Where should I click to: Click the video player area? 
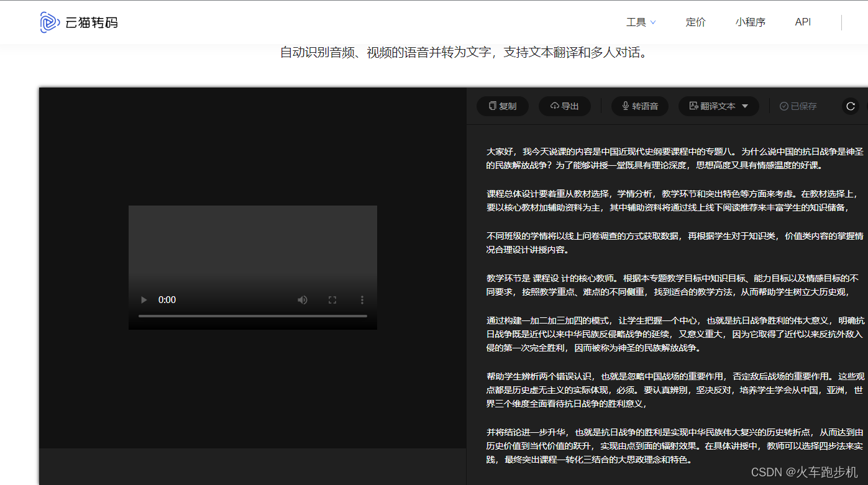(x=253, y=268)
